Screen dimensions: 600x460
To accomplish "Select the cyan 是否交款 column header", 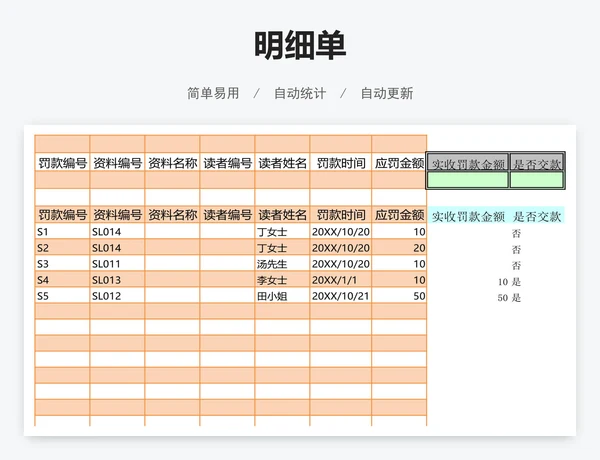I will point(537,216).
